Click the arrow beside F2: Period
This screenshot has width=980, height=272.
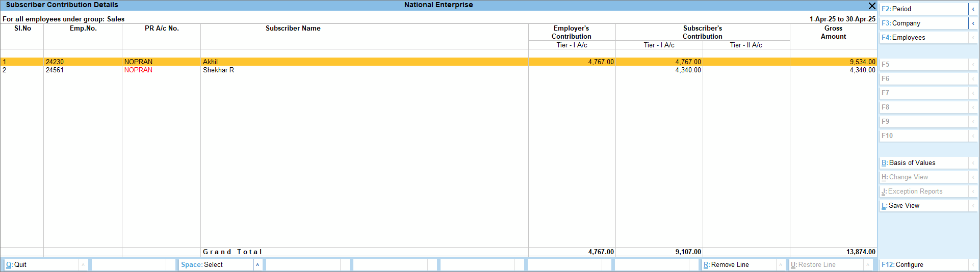[973, 9]
